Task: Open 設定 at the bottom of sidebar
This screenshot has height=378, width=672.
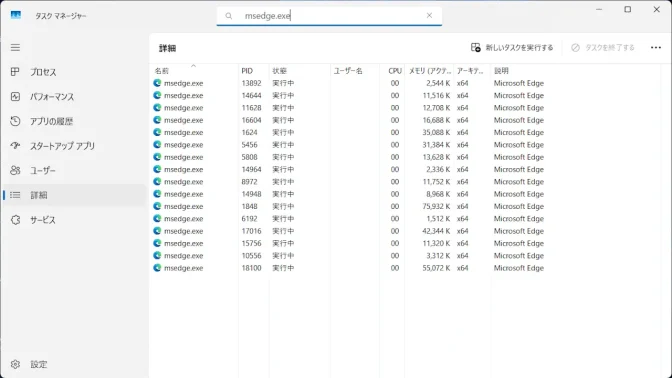Action: pos(75,364)
